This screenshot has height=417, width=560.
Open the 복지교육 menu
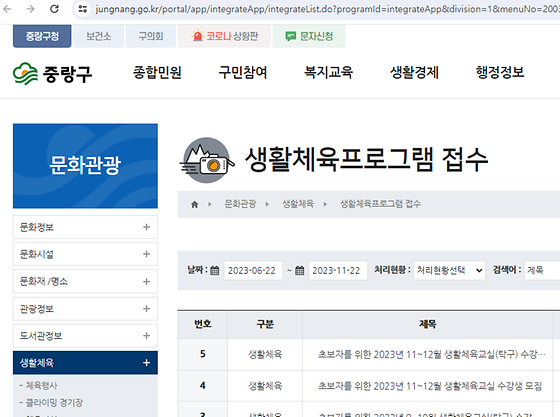tap(329, 72)
